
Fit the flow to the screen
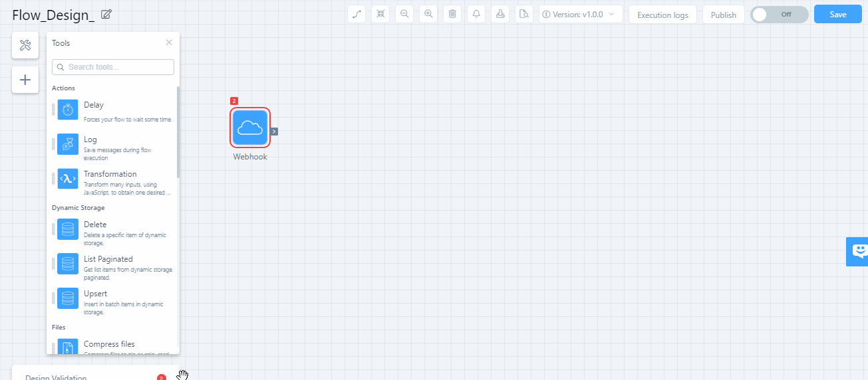pyautogui.click(x=380, y=14)
